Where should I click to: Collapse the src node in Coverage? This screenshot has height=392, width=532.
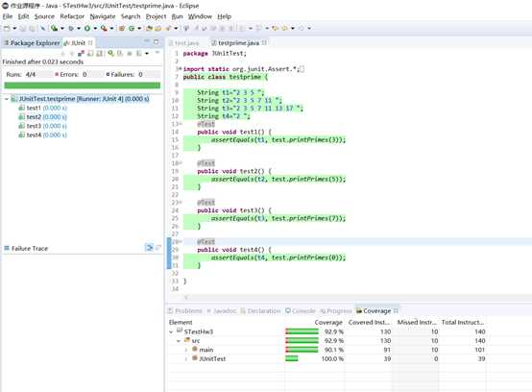(179, 341)
